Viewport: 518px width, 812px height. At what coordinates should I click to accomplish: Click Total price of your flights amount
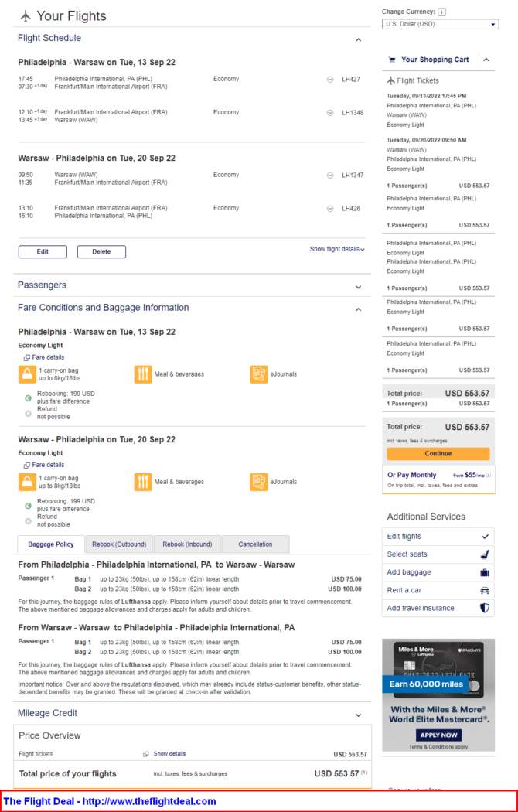point(336,773)
